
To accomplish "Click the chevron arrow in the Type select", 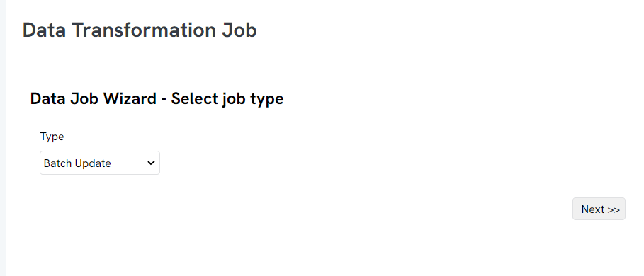I will (x=151, y=163).
